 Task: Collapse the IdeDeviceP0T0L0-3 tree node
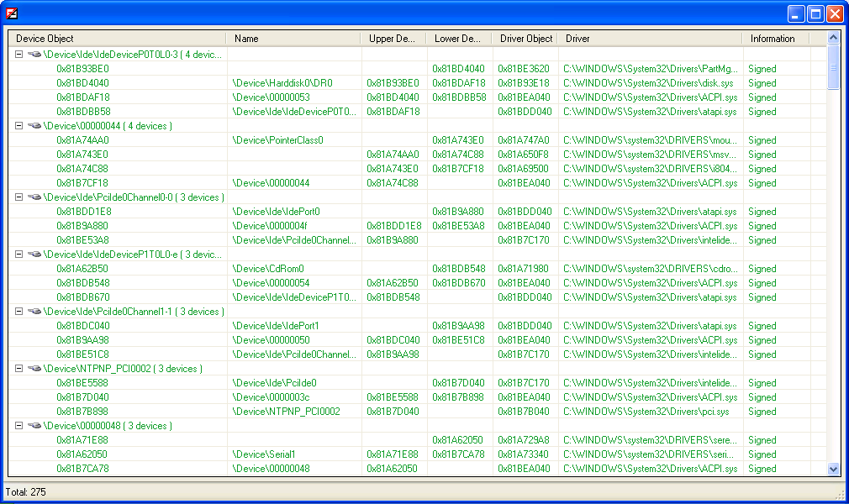(18, 55)
